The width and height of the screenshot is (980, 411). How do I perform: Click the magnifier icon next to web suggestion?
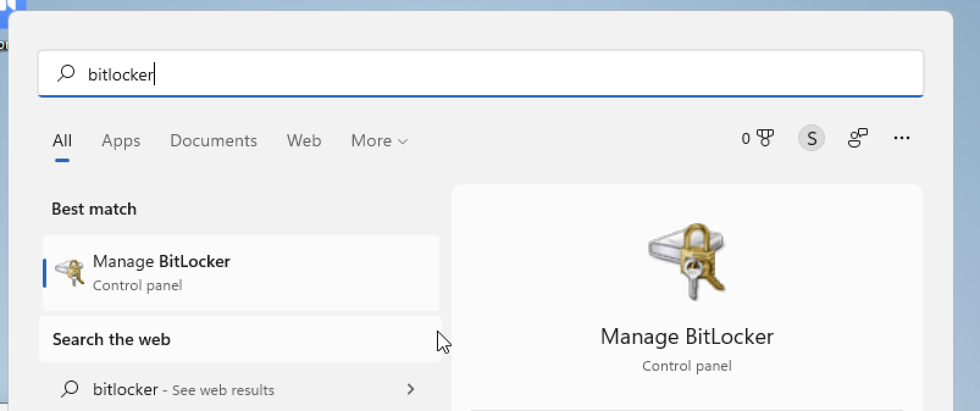[x=70, y=388]
